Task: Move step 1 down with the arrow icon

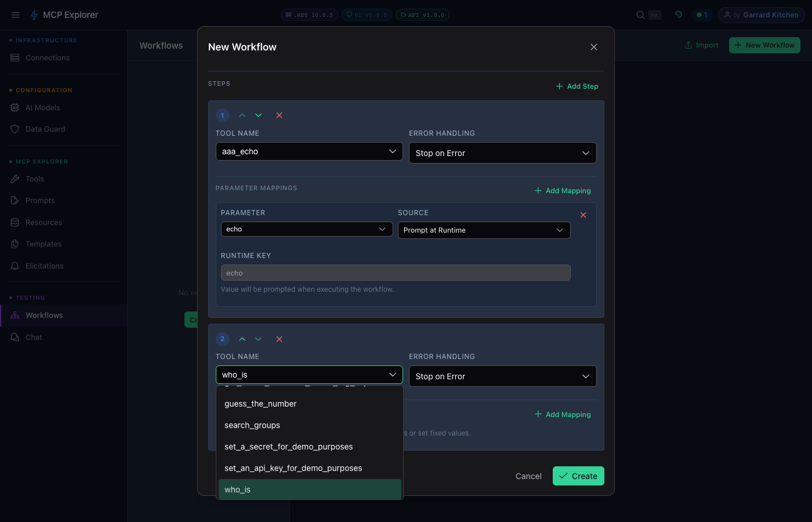Action: click(259, 115)
